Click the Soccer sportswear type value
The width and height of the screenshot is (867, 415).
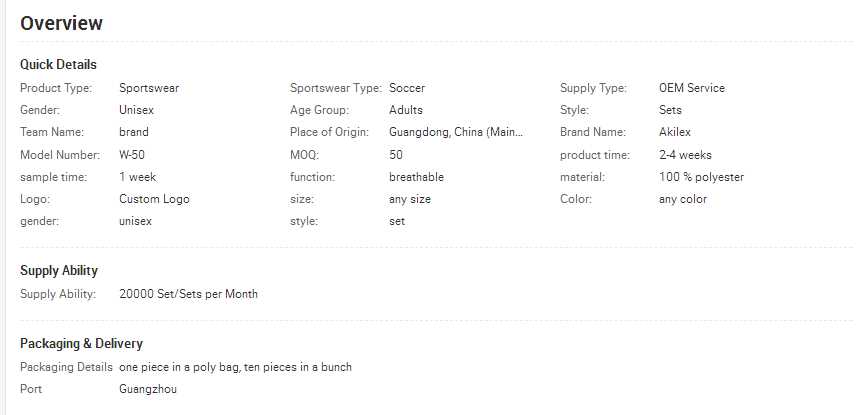tap(407, 88)
